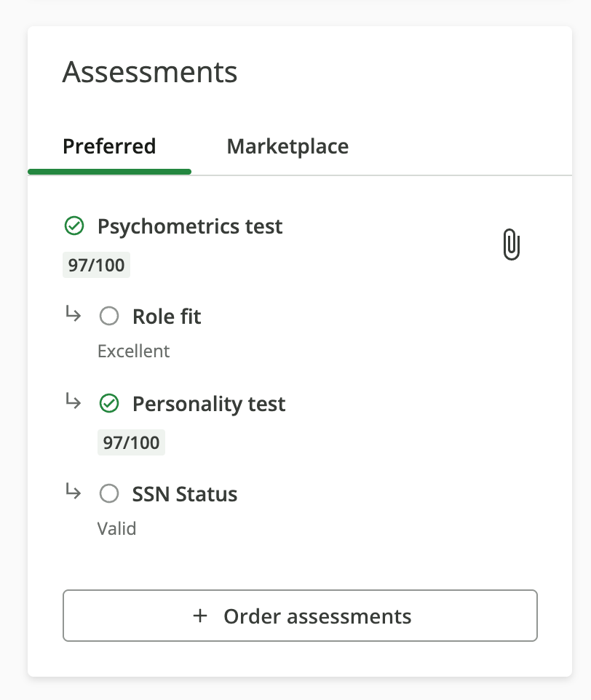This screenshot has width=591, height=700.
Task: Click the sub-item arrow left of Role fit
Action: coord(73,314)
